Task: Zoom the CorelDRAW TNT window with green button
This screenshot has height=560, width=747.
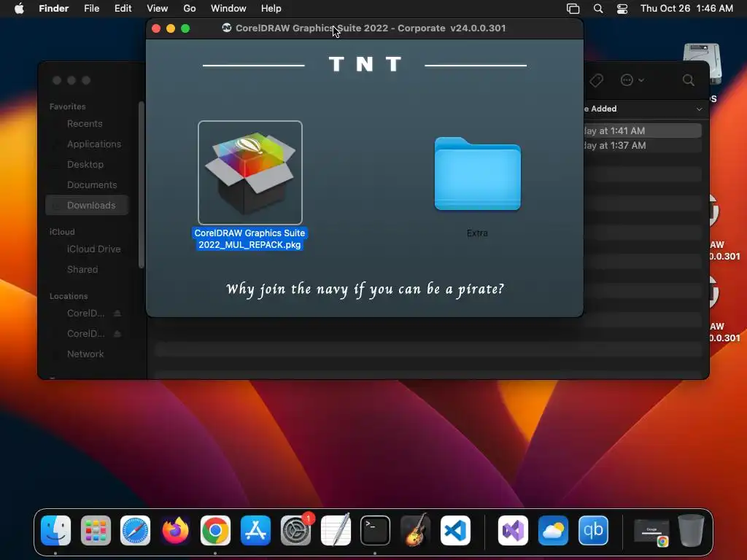Action: (x=185, y=28)
